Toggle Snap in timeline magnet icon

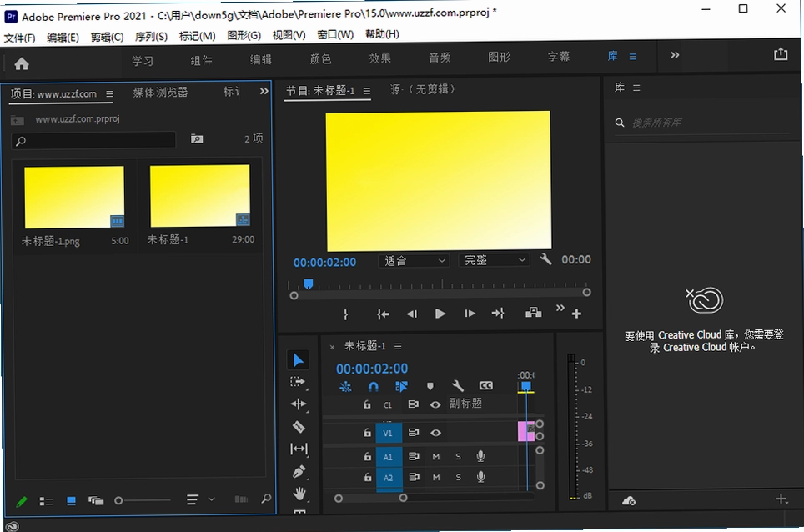tap(374, 386)
